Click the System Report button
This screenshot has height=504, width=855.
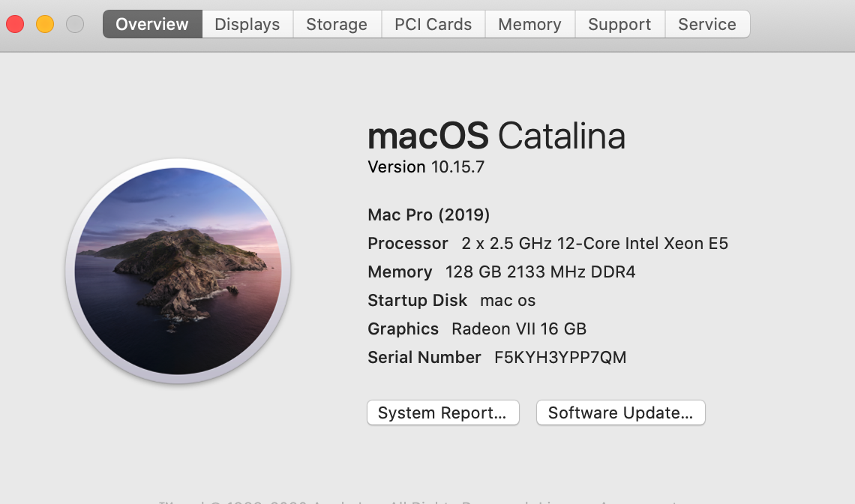[x=442, y=412]
